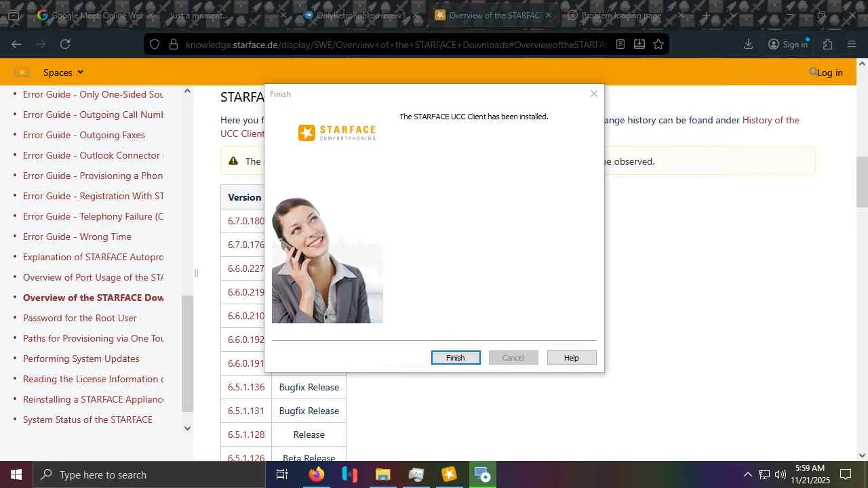Open 'Password for the Root User' page

coord(80,318)
